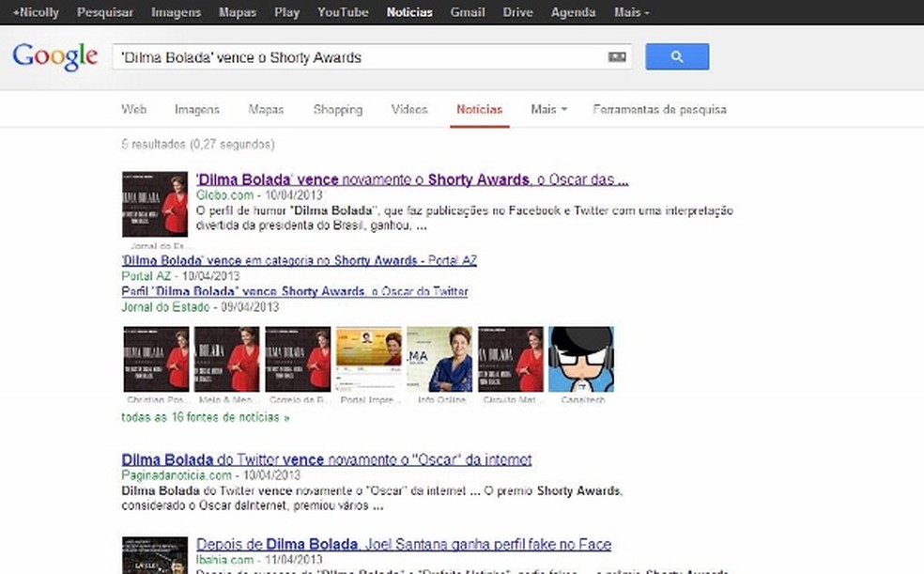924x574 pixels.
Task: Click the '+Nicolly' profile menu
Action: tap(35, 12)
